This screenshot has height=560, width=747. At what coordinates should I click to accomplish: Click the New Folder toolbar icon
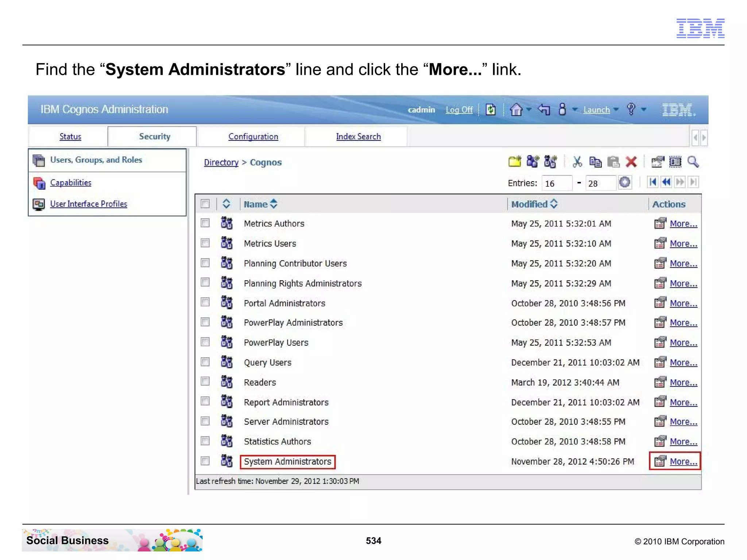click(x=515, y=162)
